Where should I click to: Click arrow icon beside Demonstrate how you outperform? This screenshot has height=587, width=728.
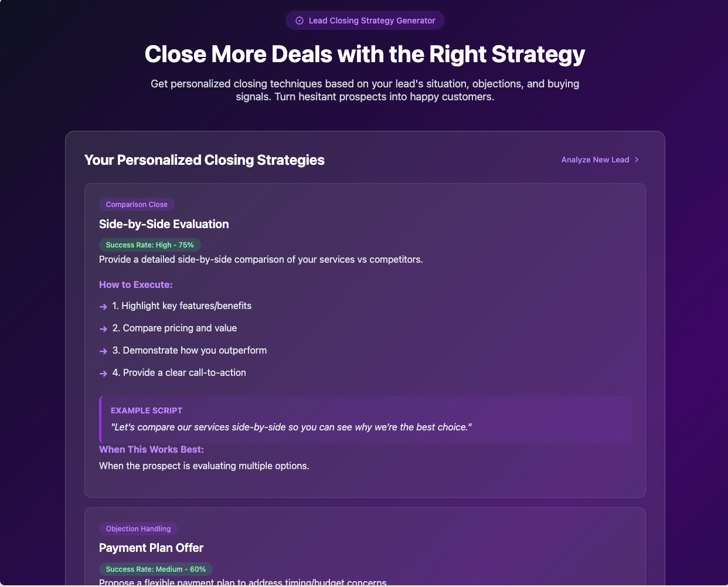point(103,351)
